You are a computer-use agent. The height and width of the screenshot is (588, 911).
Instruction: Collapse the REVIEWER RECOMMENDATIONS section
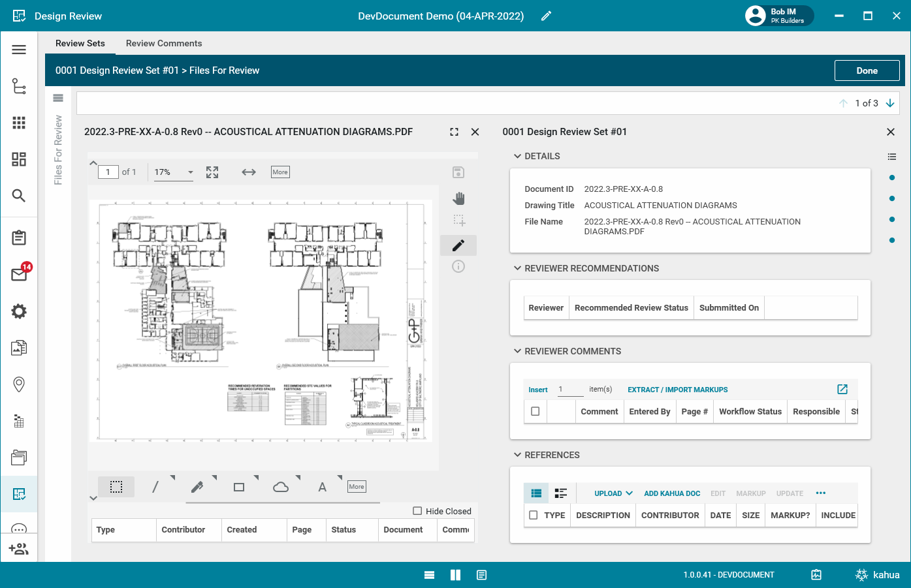point(517,268)
